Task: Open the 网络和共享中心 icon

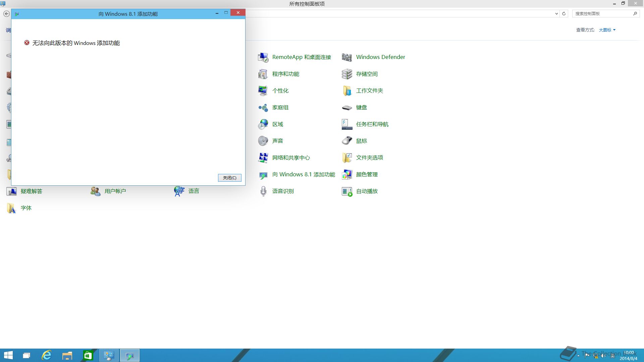Action: click(x=263, y=158)
